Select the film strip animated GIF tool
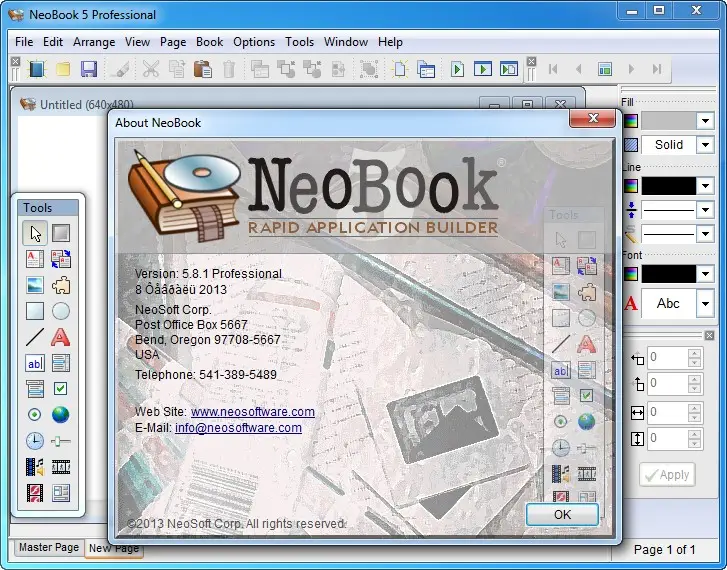Viewport: 727px width, 570px height. tap(61, 467)
